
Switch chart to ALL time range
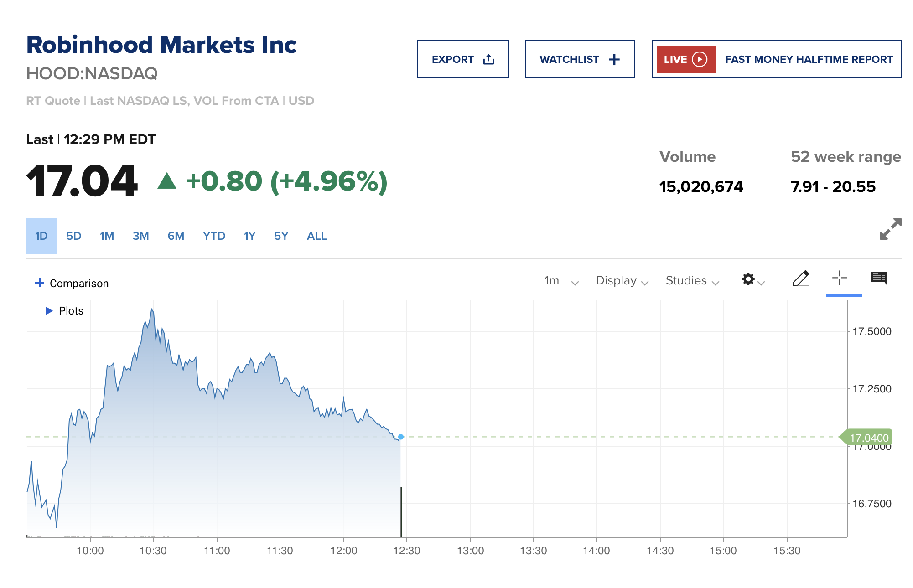tap(316, 236)
